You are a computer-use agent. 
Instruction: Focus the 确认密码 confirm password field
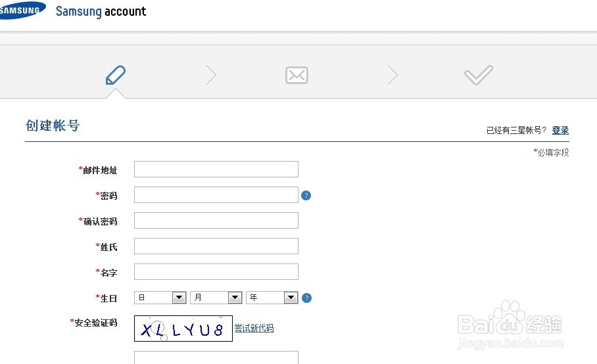pyautogui.click(x=216, y=221)
